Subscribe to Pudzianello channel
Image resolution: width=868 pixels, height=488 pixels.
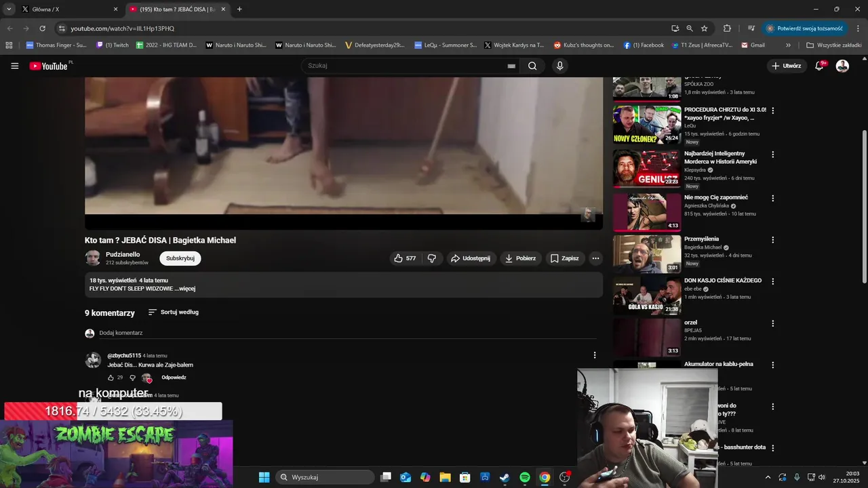pyautogui.click(x=180, y=258)
